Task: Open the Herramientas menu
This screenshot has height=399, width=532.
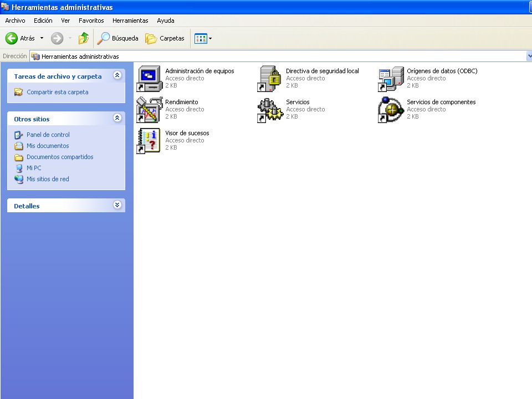Action: [x=130, y=21]
